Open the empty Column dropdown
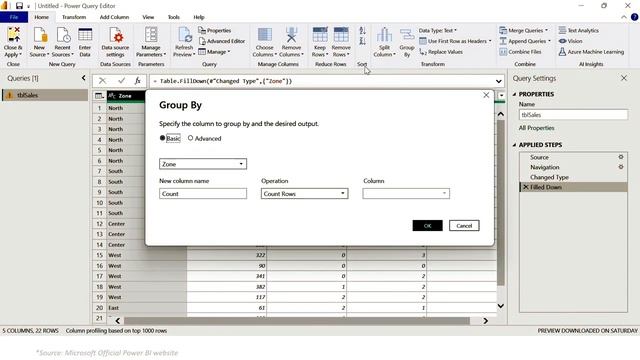640x360 pixels. point(406,193)
